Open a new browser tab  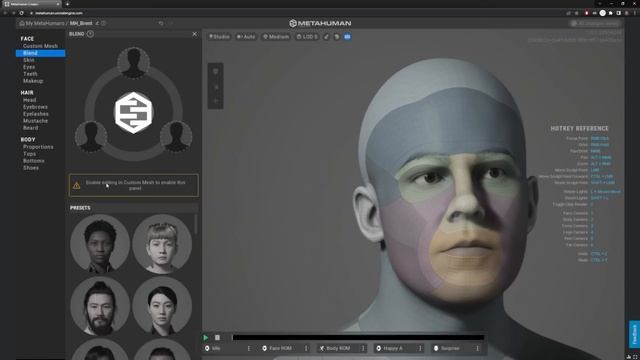(x=67, y=4)
